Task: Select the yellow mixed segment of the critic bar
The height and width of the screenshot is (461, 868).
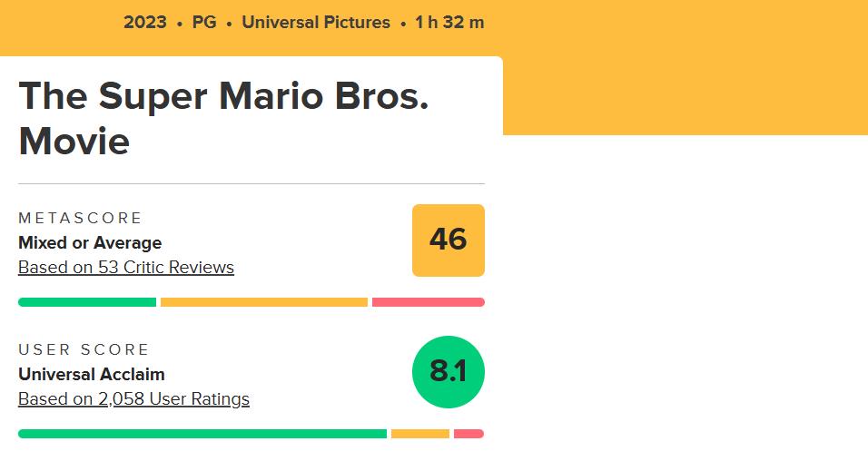Action: pos(264,302)
